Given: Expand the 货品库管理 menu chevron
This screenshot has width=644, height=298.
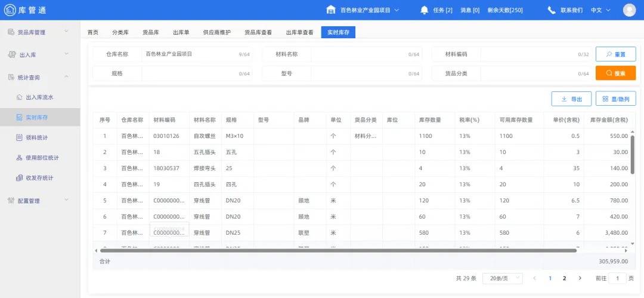Looking at the screenshot, I should tap(67, 31).
